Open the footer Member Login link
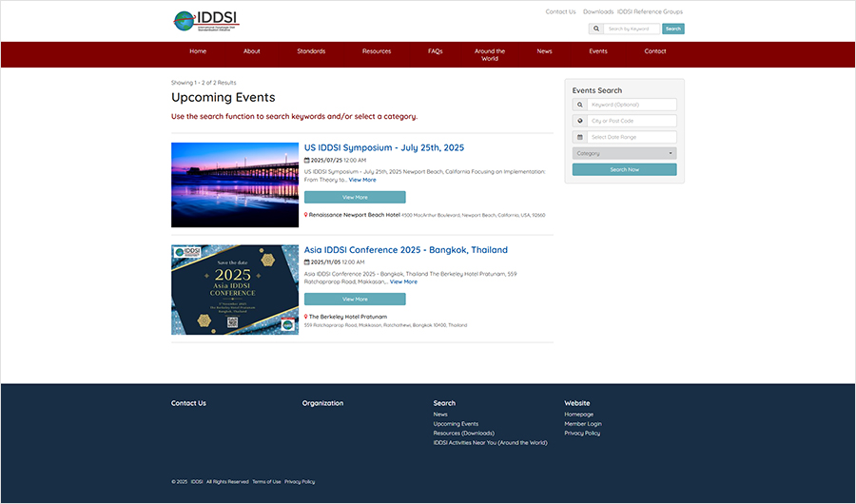 (583, 424)
